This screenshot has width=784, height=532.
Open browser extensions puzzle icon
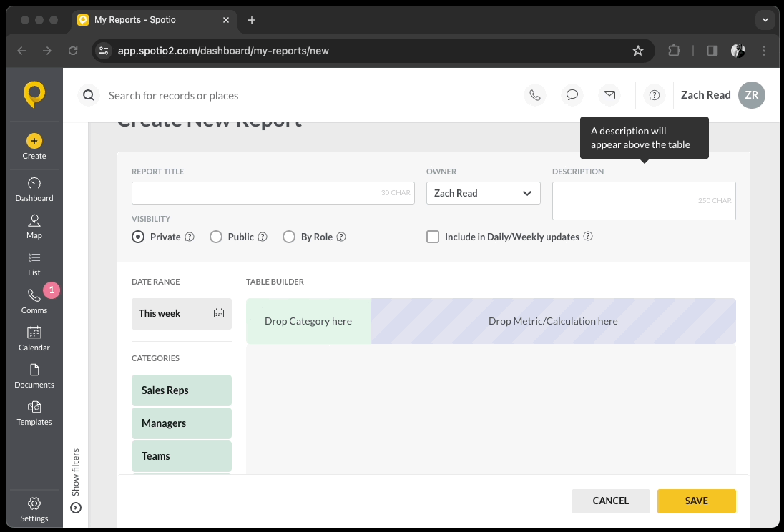click(674, 51)
